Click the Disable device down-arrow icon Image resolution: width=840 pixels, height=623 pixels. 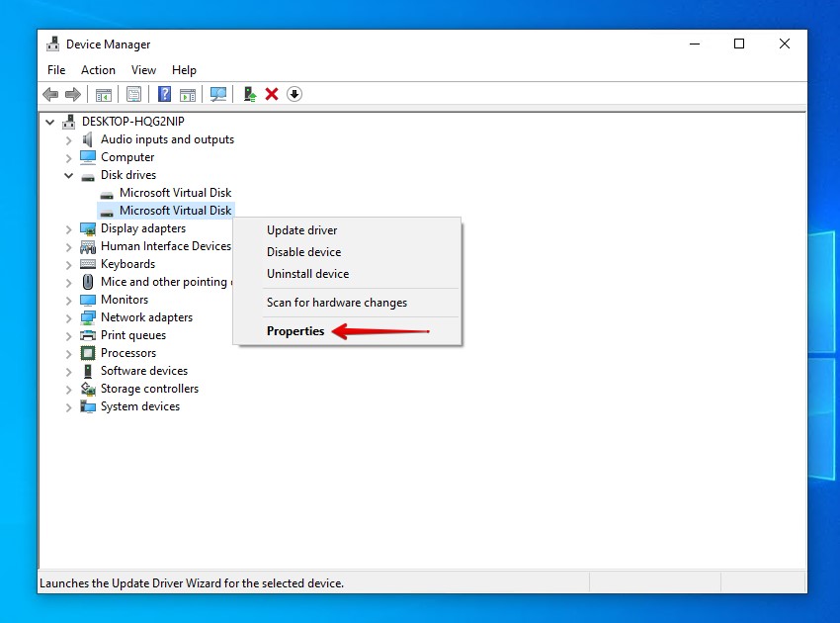click(x=294, y=94)
